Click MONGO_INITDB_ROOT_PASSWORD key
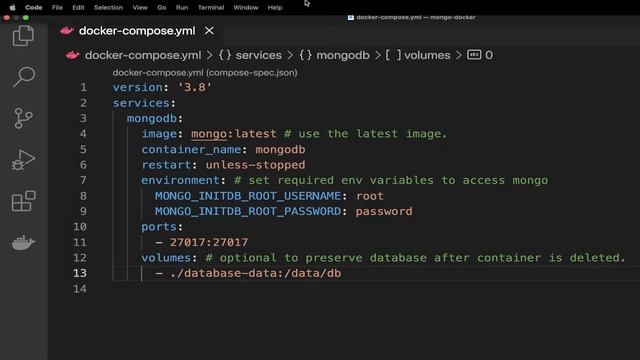Image resolution: width=640 pixels, height=360 pixels. pyautogui.click(x=248, y=211)
